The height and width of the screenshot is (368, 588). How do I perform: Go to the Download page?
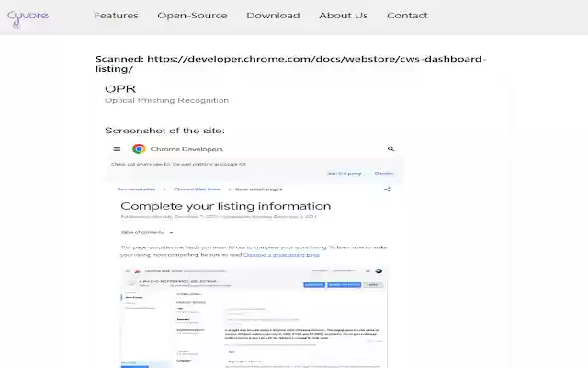point(273,16)
